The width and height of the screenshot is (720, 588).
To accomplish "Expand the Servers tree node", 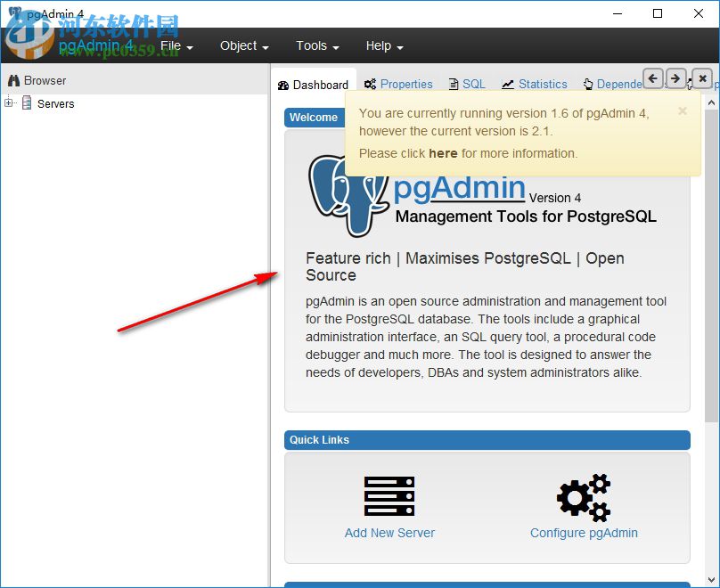I will [x=8, y=103].
